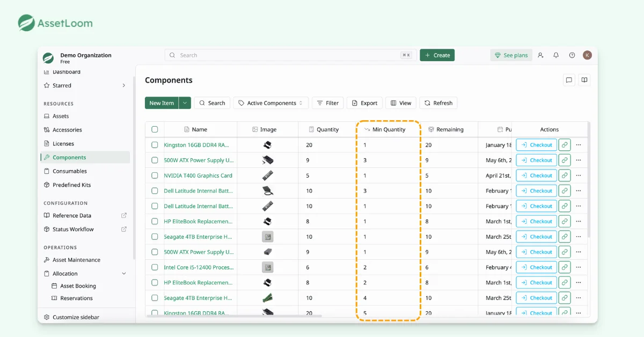
Task: Check the Intel Core i5-12400 row checkbox
Action: pyautogui.click(x=155, y=267)
